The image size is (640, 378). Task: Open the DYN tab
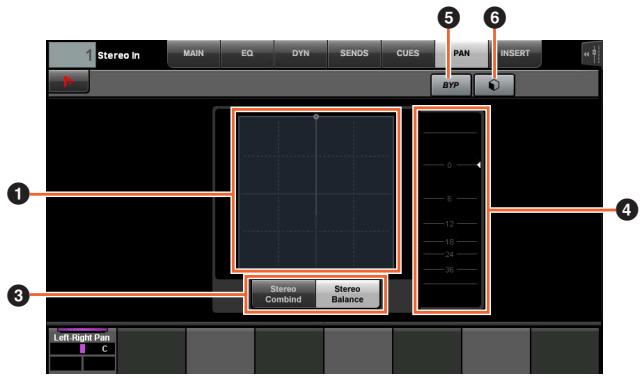click(300, 53)
